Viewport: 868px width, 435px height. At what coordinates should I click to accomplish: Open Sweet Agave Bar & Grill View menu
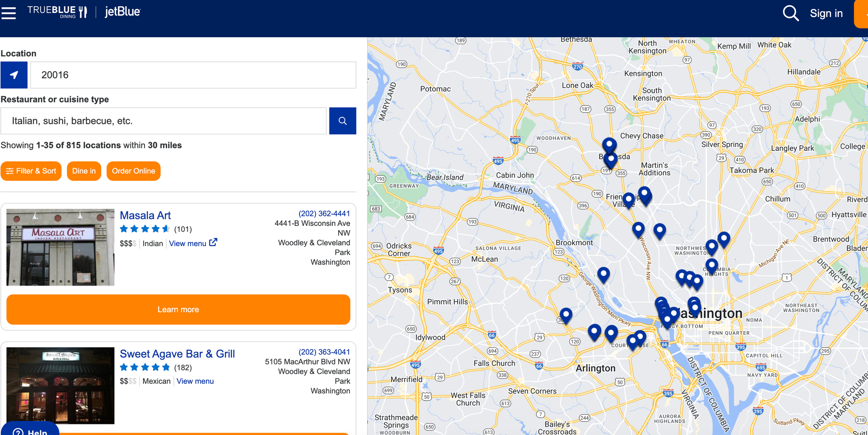click(195, 381)
